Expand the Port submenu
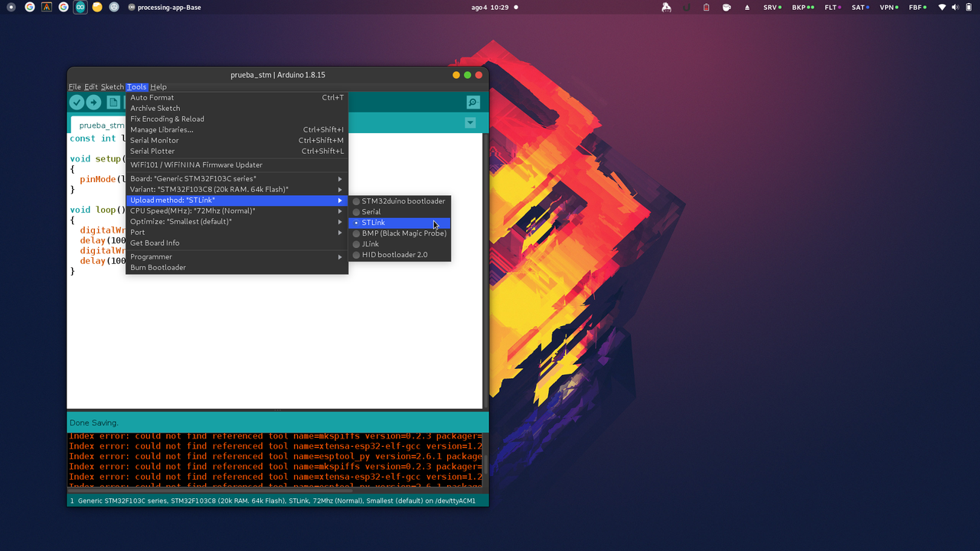 (237, 233)
